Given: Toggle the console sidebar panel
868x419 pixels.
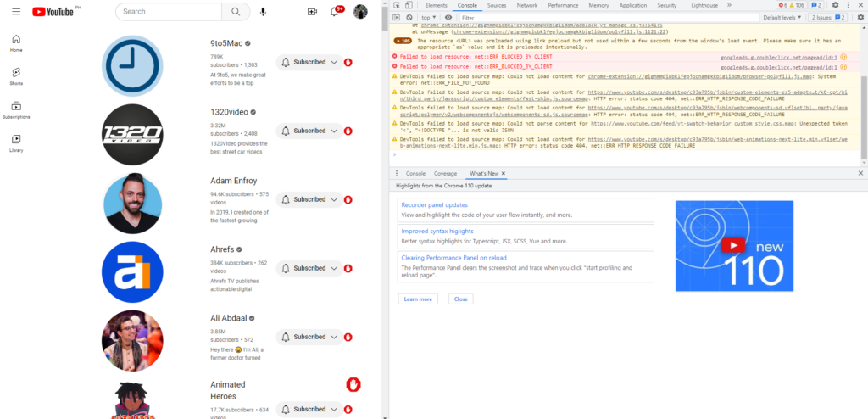Looking at the screenshot, I should 397,17.
